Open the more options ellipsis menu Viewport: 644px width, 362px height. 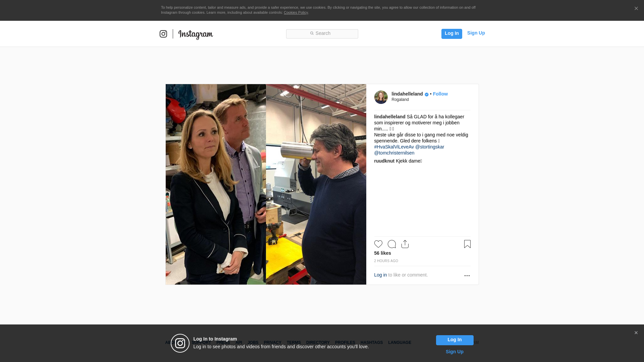(x=467, y=276)
